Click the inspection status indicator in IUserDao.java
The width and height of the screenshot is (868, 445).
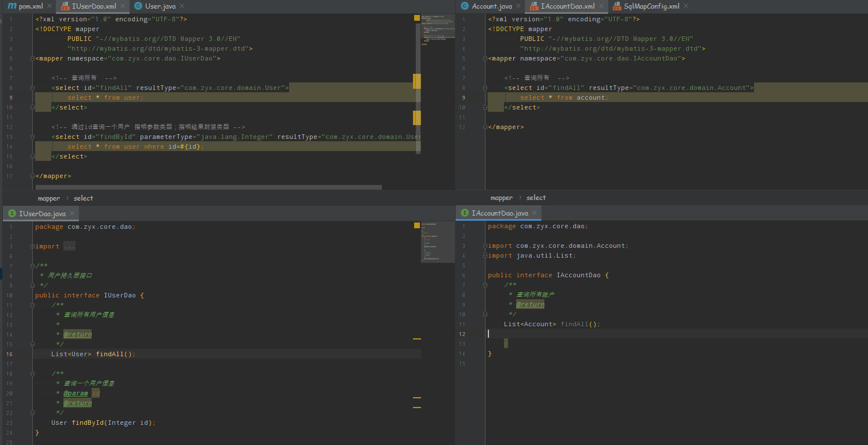pyautogui.click(x=417, y=226)
